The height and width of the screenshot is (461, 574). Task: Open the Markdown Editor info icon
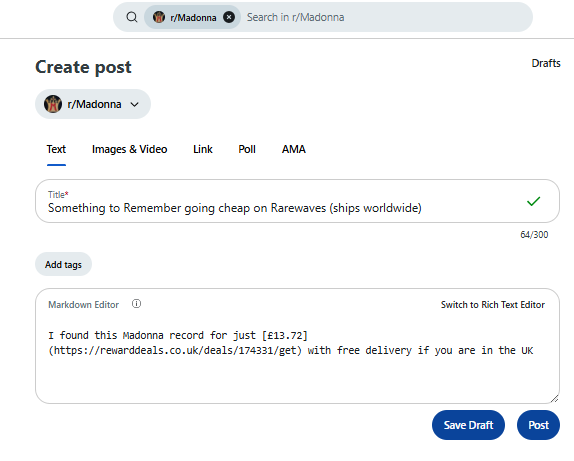click(136, 304)
